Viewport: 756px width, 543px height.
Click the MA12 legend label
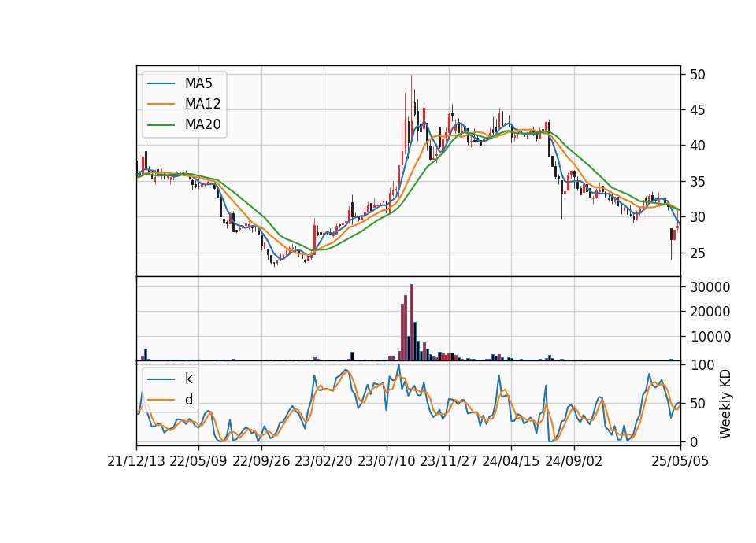point(202,104)
